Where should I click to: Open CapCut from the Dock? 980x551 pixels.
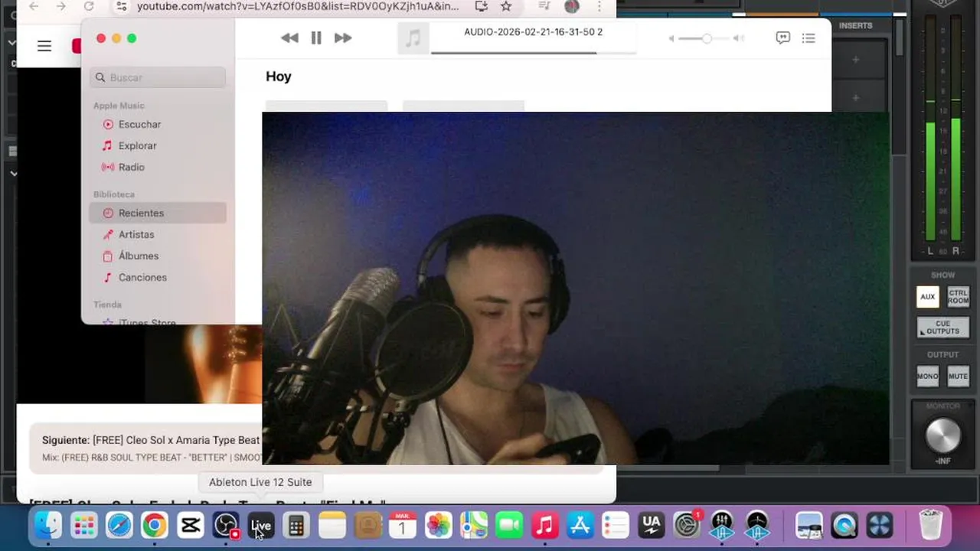pos(190,525)
